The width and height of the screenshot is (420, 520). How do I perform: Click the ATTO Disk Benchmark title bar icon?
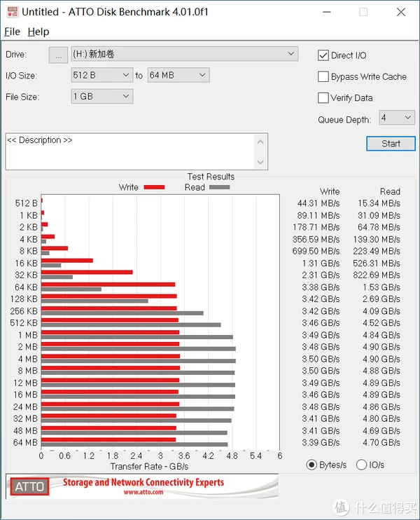pyautogui.click(x=13, y=12)
